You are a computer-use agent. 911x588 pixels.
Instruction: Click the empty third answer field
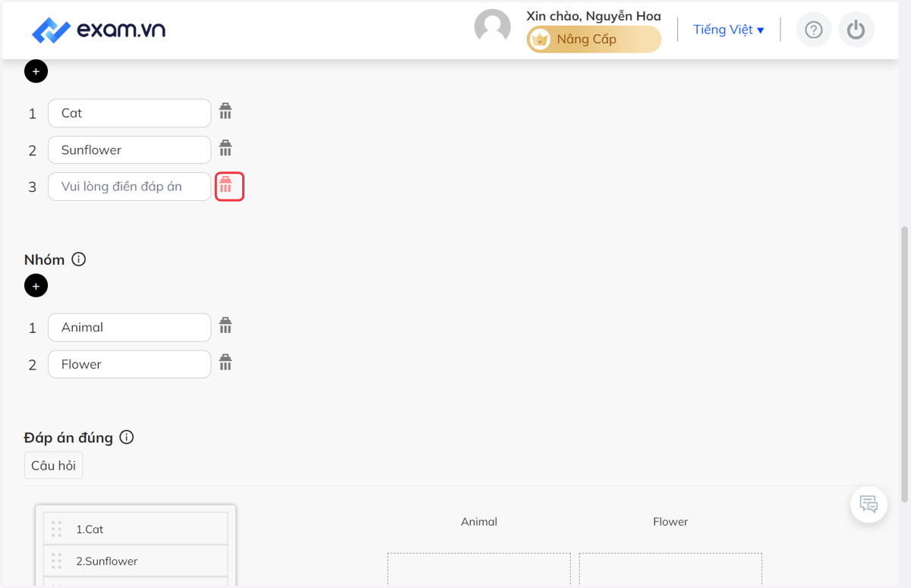click(130, 187)
